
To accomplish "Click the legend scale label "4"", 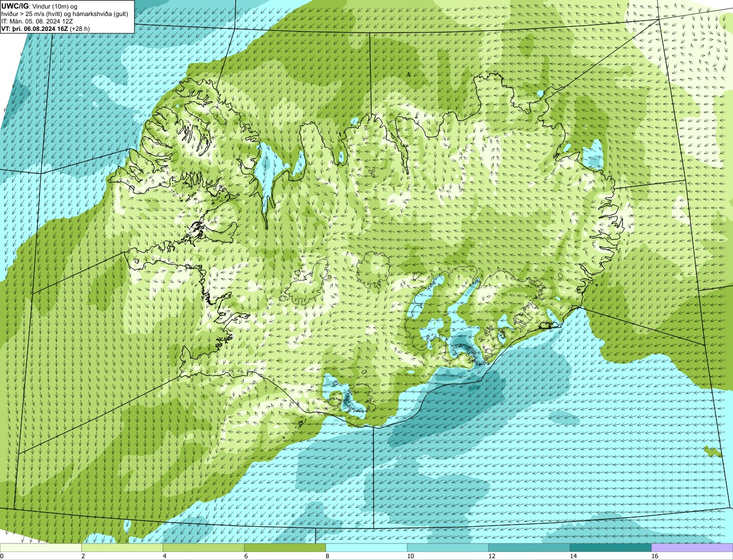I will point(164,556).
